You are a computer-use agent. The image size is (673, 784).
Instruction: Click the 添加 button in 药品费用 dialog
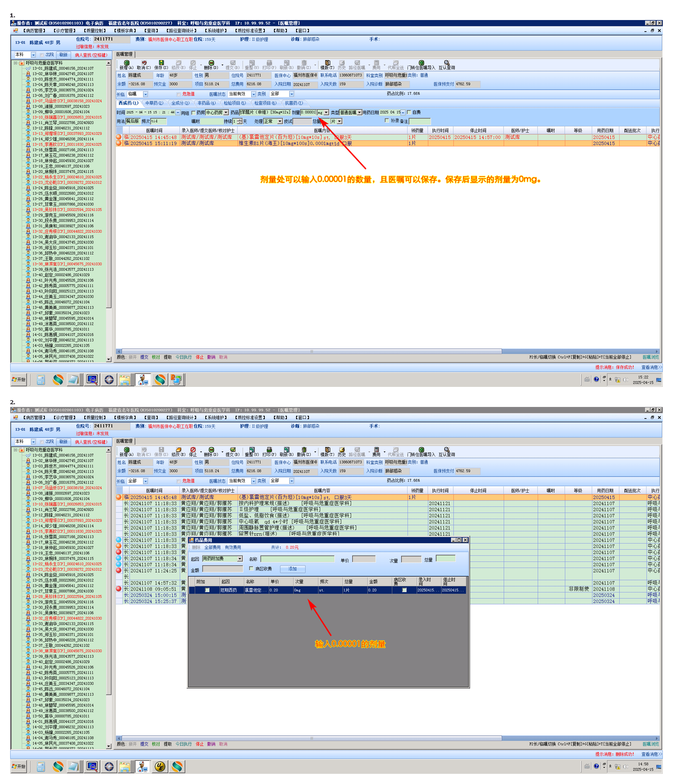click(x=292, y=569)
